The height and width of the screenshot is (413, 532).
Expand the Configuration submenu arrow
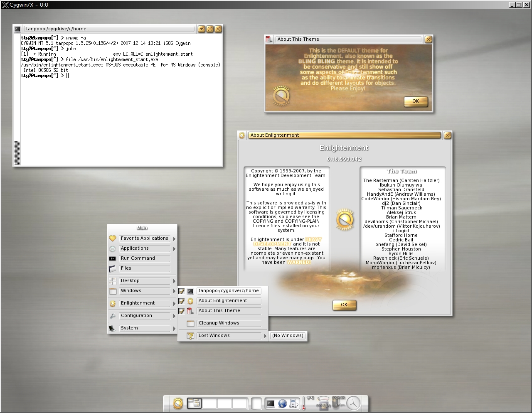[174, 316]
